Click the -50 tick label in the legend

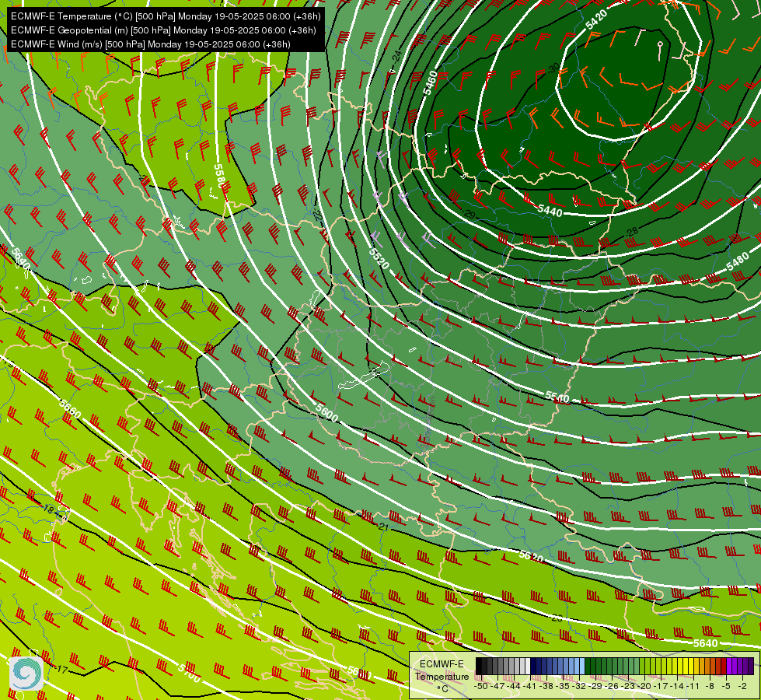click(x=481, y=686)
